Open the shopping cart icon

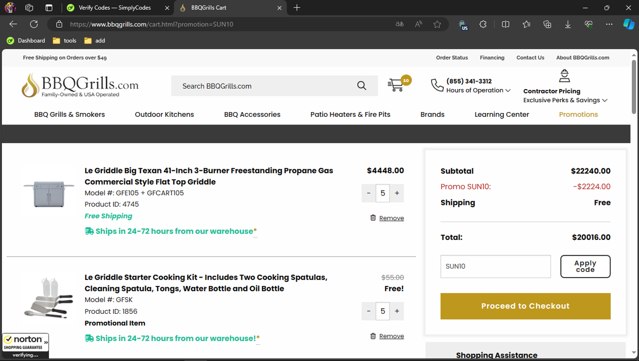pos(395,85)
